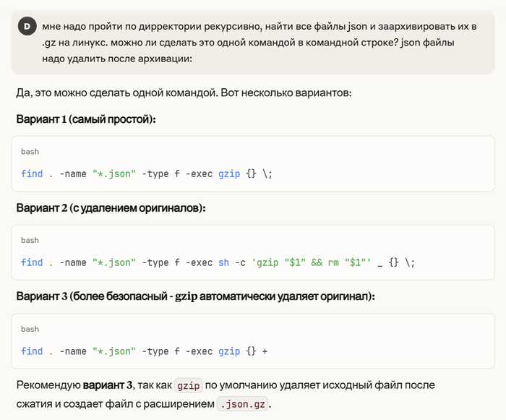Click the "Да, это можно сделать одной командой" line

183,94
